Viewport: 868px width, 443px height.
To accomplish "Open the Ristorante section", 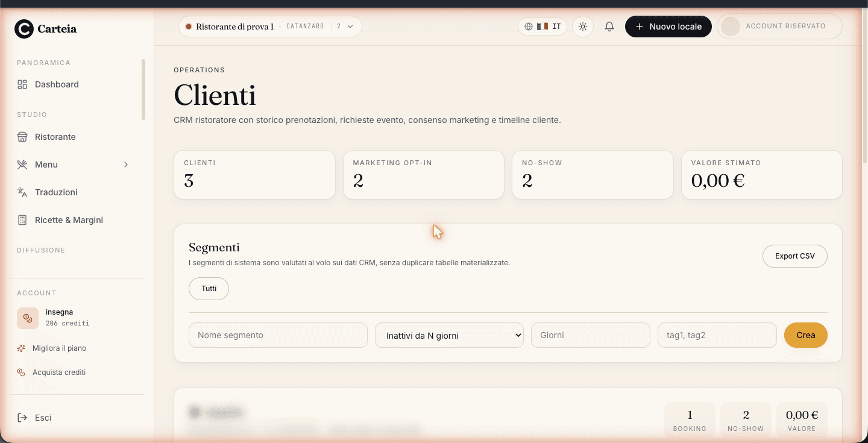I will (x=55, y=137).
